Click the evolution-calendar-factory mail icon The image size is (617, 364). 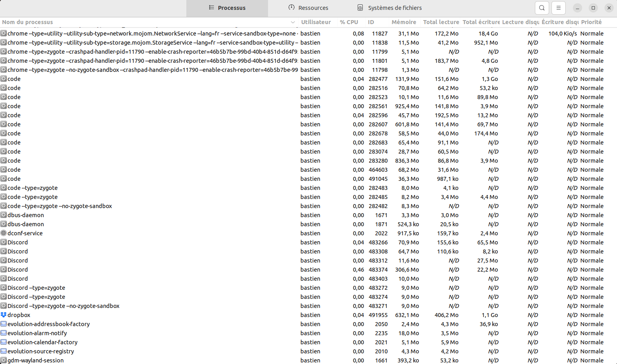[4, 342]
